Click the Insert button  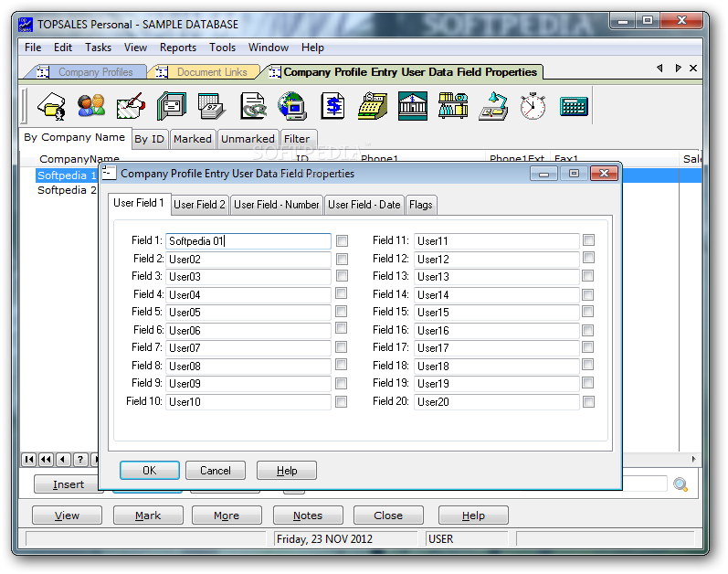(68, 484)
